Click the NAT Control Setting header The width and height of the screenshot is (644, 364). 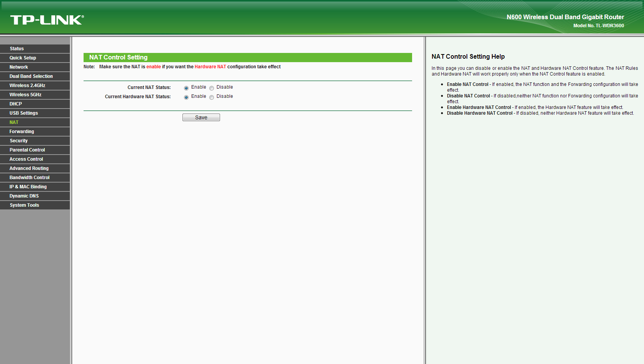click(248, 58)
